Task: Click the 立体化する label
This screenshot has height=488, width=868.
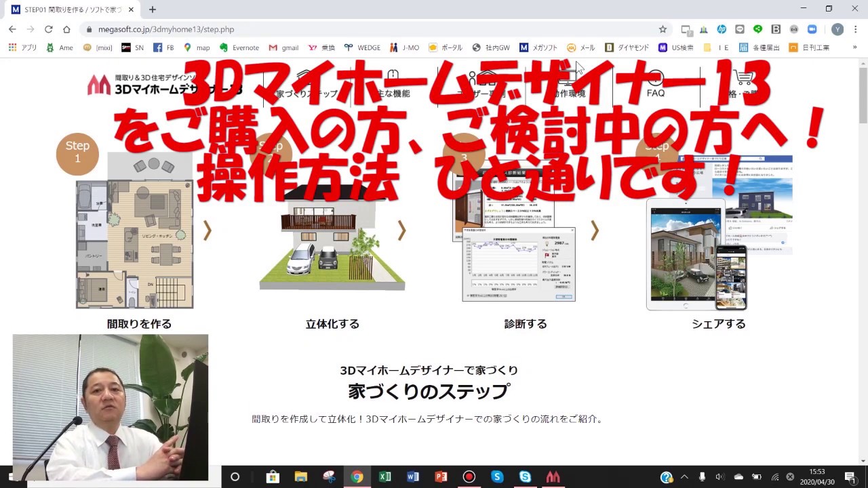Action: [x=332, y=324]
